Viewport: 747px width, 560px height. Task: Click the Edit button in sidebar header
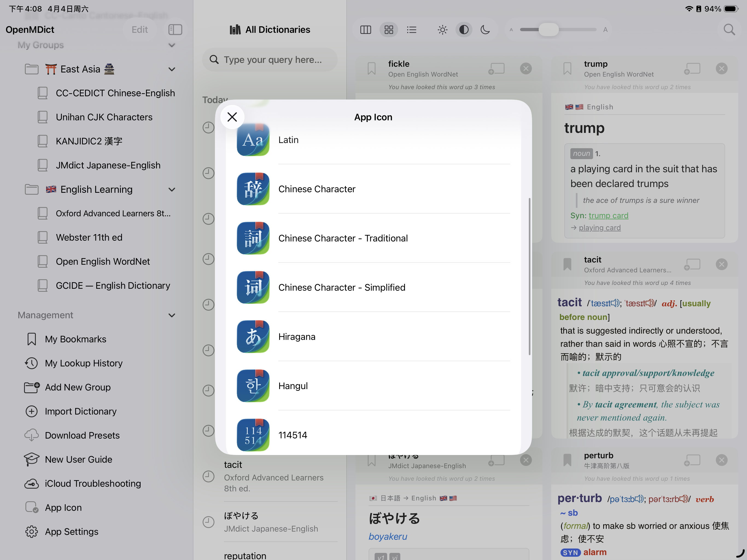(x=139, y=30)
